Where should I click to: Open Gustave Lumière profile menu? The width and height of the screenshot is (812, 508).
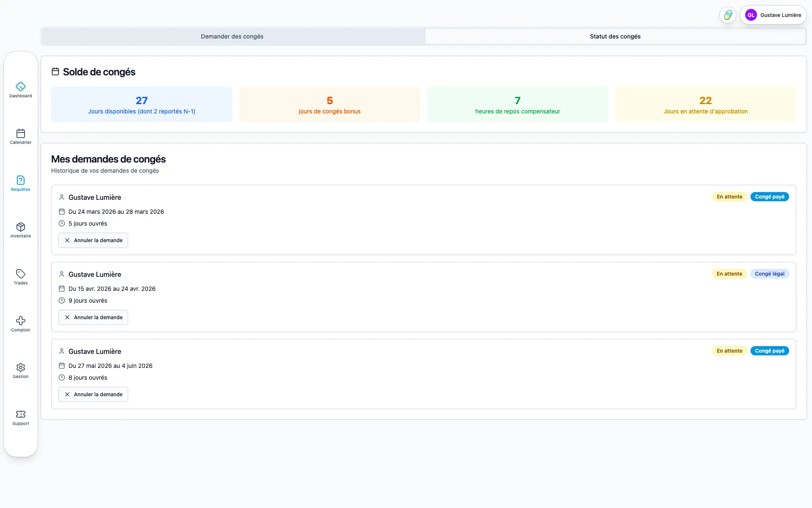(773, 15)
